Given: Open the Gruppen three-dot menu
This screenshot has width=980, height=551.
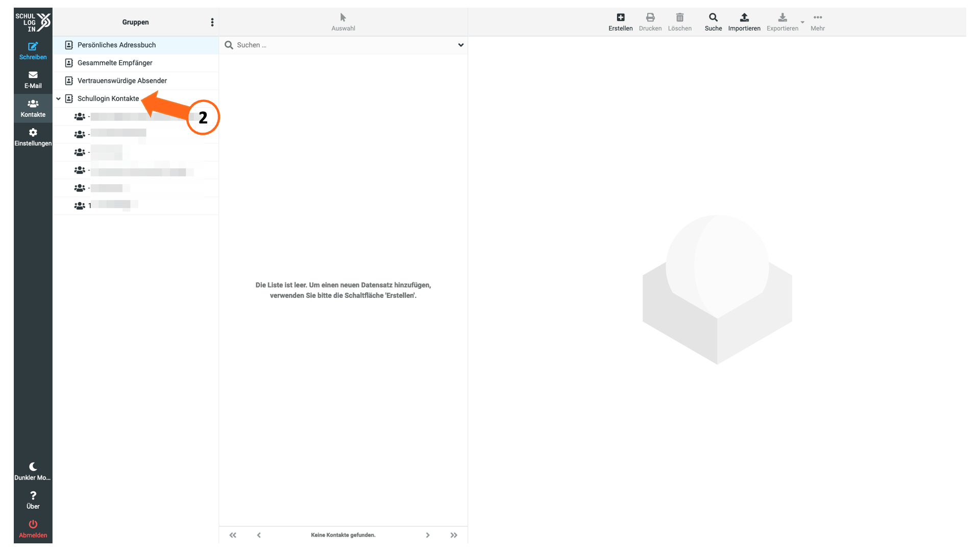Looking at the screenshot, I should pos(212,22).
